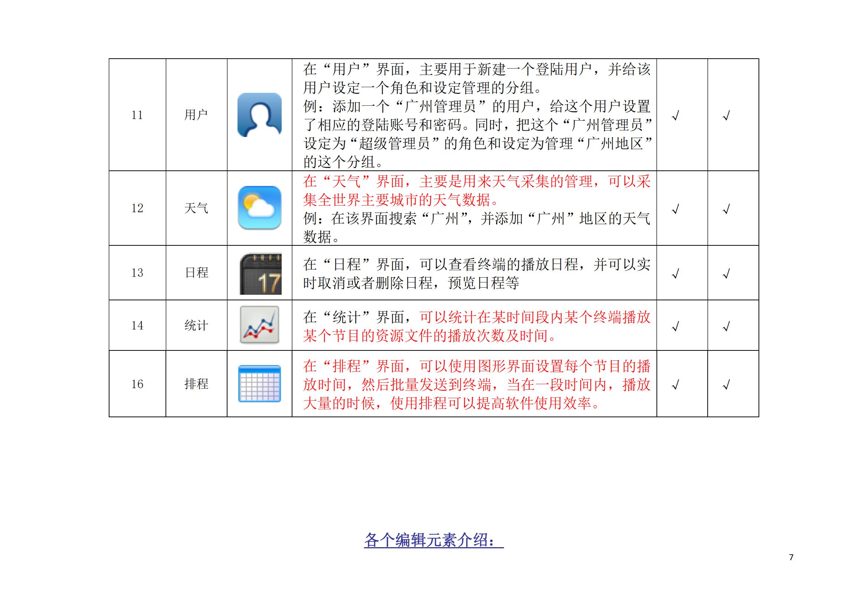Screen dimensions: 868x614
Task: Click first checkmark in row 14
Action: [x=675, y=326]
